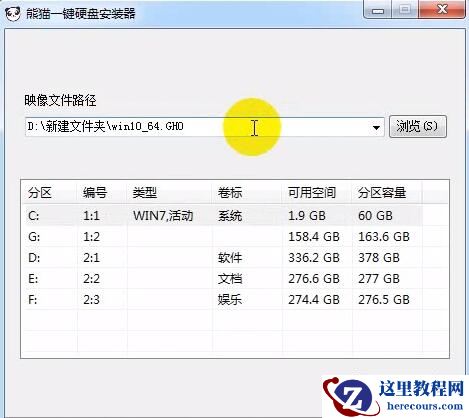Click the 2:2 partition number cell

coord(91,279)
